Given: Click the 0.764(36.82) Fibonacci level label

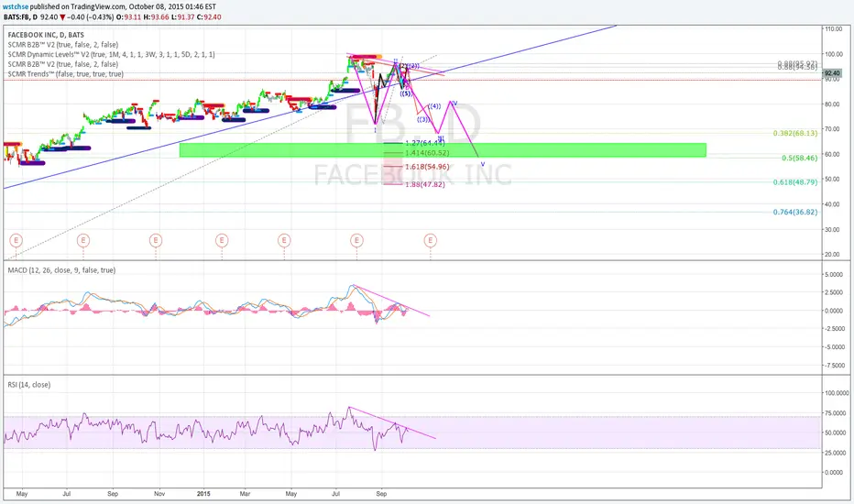Looking at the screenshot, I should point(795,212).
